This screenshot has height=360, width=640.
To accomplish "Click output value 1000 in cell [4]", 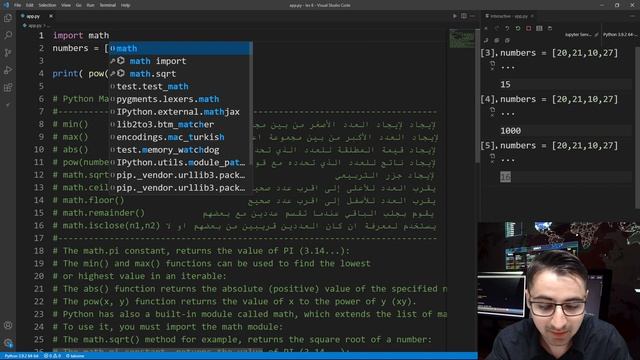I will (511, 131).
